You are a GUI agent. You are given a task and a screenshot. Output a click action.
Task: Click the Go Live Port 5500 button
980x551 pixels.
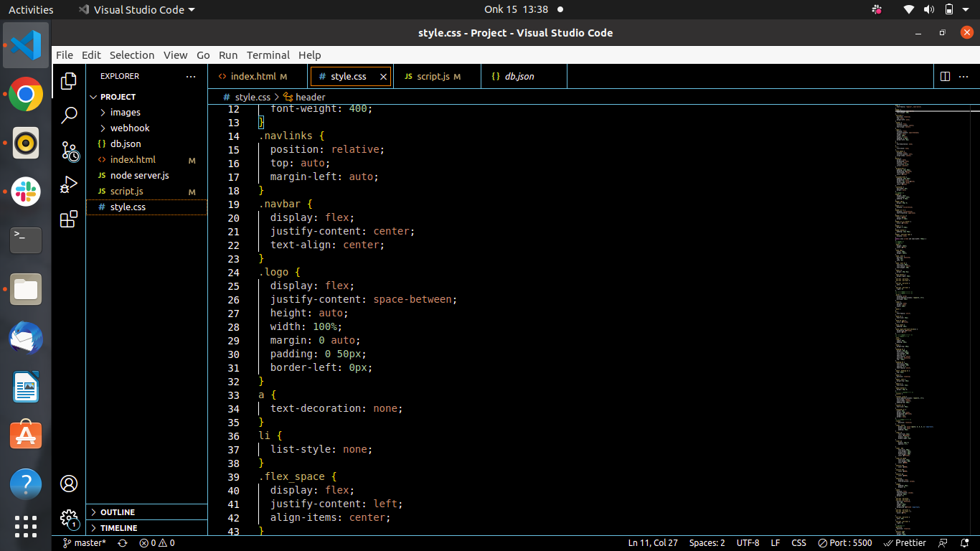[845, 543]
